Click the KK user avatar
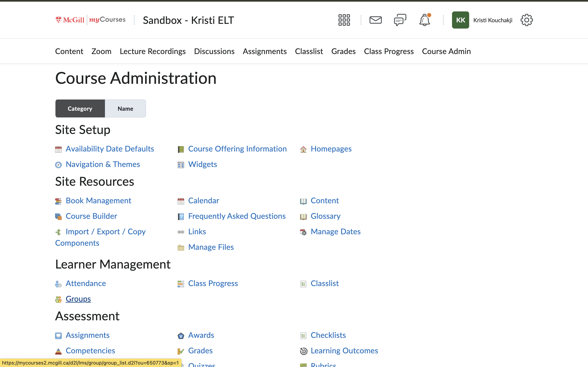 tap(460, 20)
